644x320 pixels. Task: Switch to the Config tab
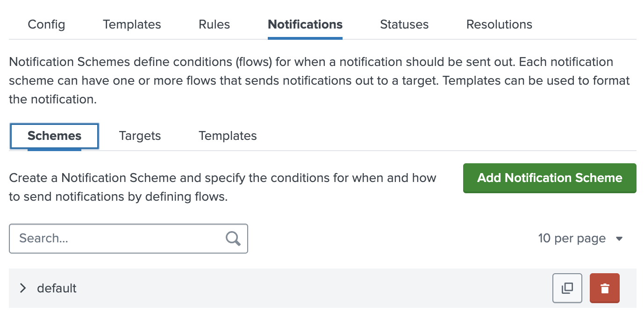(46, 24)
